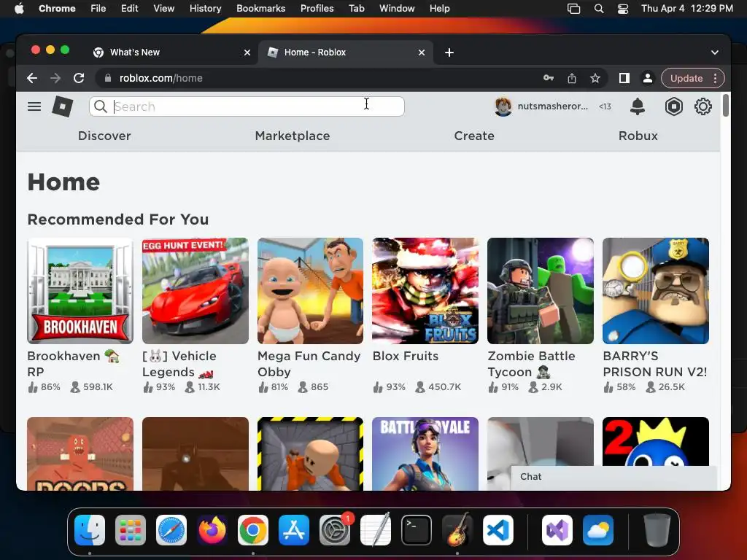The image size is (747, 560).
Task: Click the Blox Fruits title text
Action: [406, 356]
